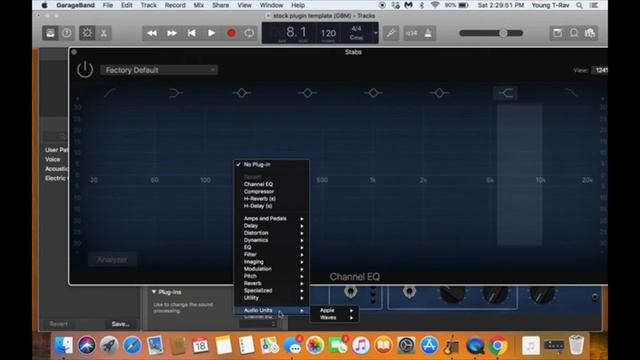Screen dimensions: 640x360
Task: Open the Media Browser button
Action: [x=590, y=33]
